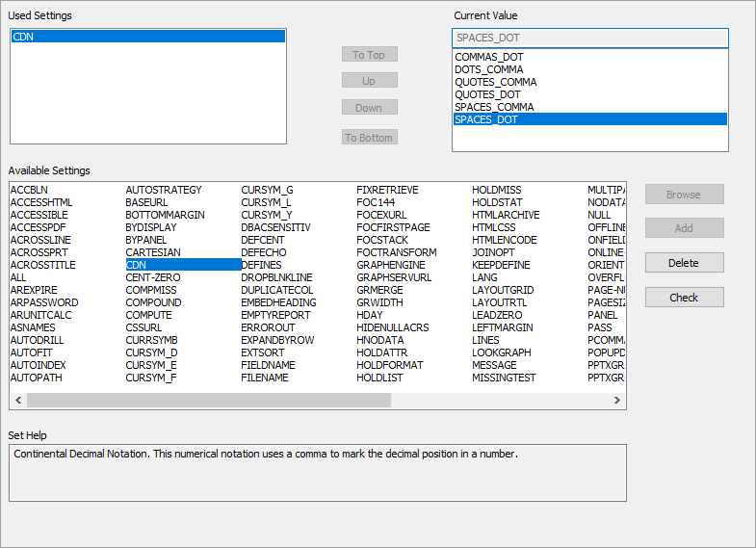Click the Check button
The image size is (756, 548).
tap(684, 298)
